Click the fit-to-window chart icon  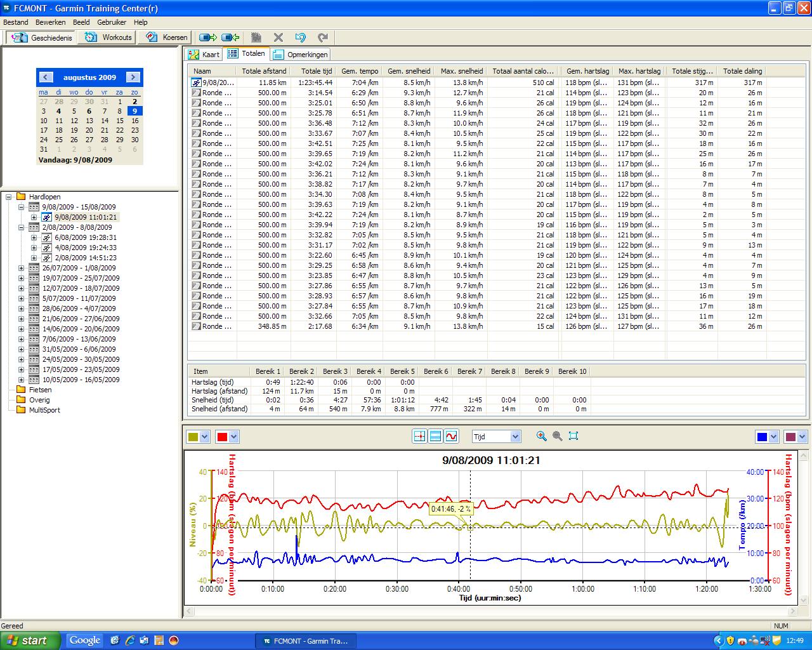point(573,436)
